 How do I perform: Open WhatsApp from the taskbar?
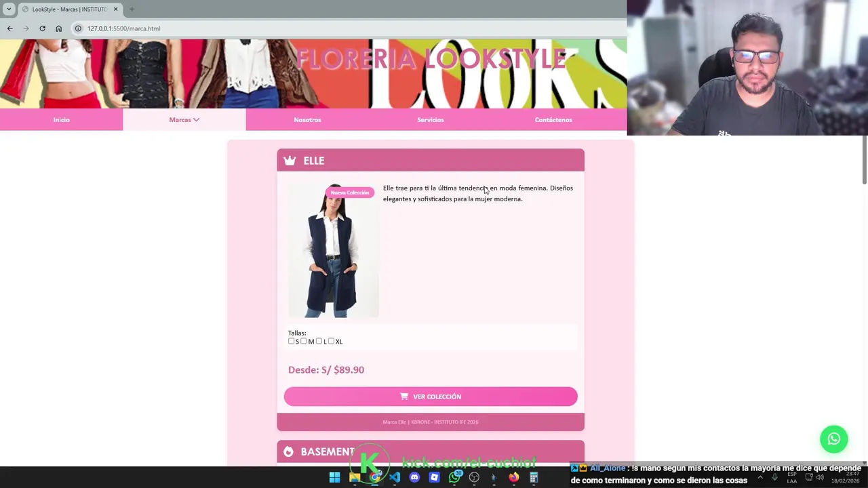click(454, 477)
